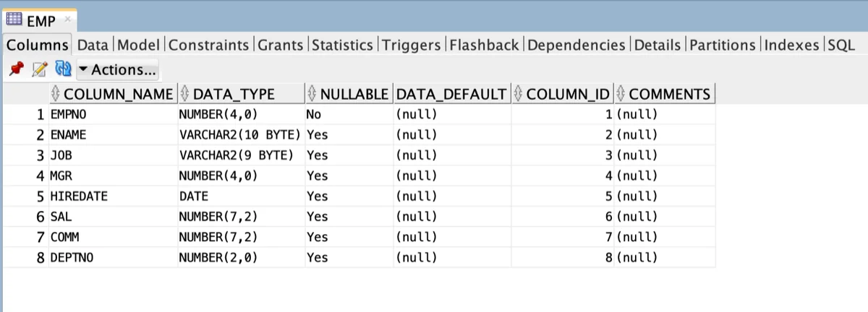Image resolution: width=868 pixels, height=312 pixels.
Task: Click the COLUMN_ID header sort icon
Action: (x=519, y=94)
